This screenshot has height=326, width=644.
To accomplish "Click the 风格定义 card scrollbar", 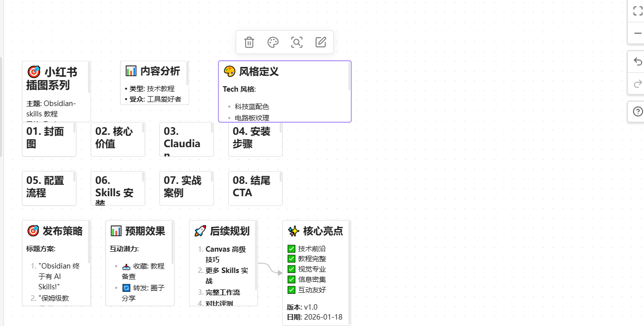I will pos(349,76).
